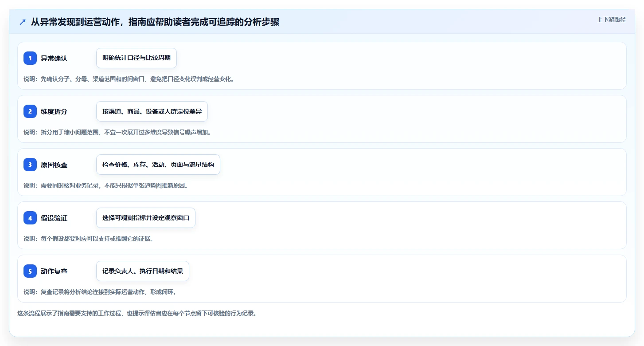This screenshot has width=644, height=346.
Task: Click the note starting 每个假设都要对应
Action: (88, 239)
